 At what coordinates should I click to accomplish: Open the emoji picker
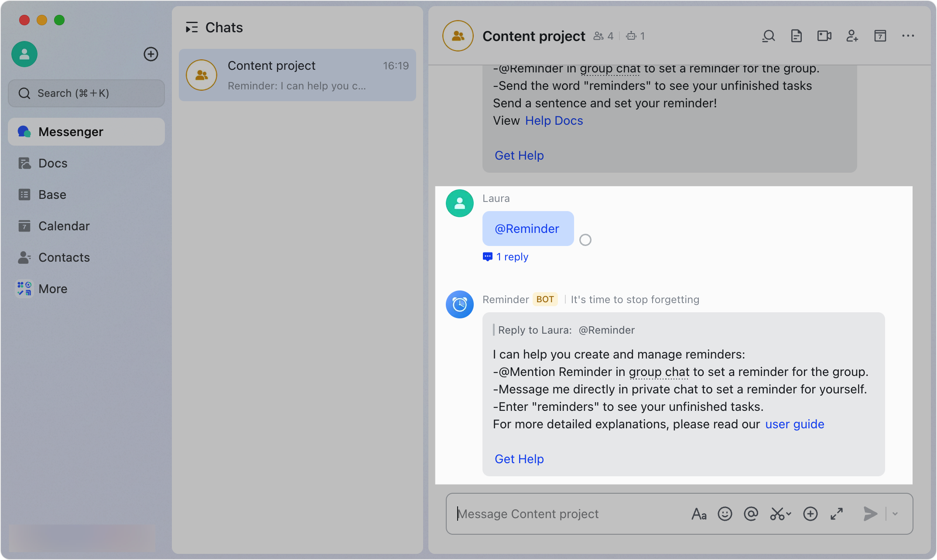pos(725,514)
